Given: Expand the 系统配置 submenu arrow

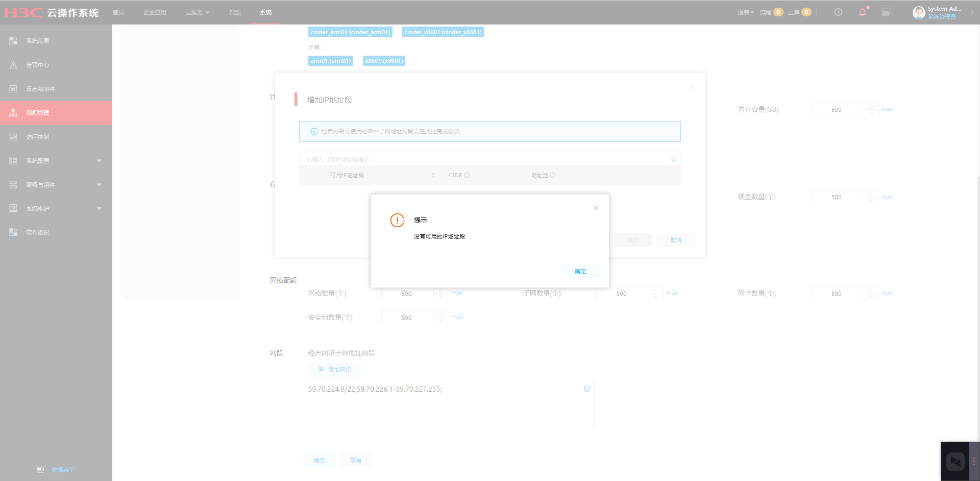Looking at the screenshot, I should pos(100,161).
